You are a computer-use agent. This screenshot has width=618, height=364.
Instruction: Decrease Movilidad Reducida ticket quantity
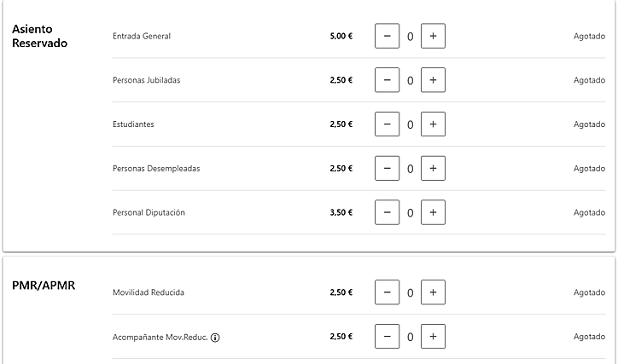387,292
